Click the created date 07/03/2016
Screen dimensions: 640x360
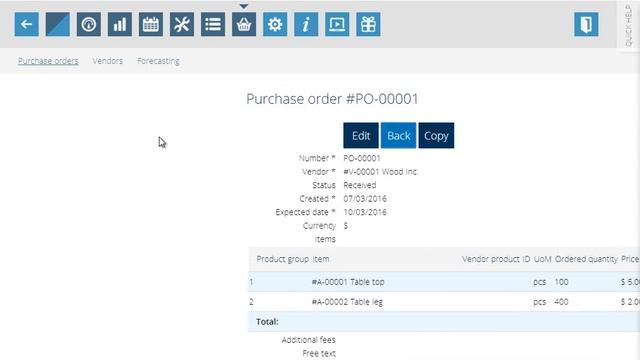(365, 199)
